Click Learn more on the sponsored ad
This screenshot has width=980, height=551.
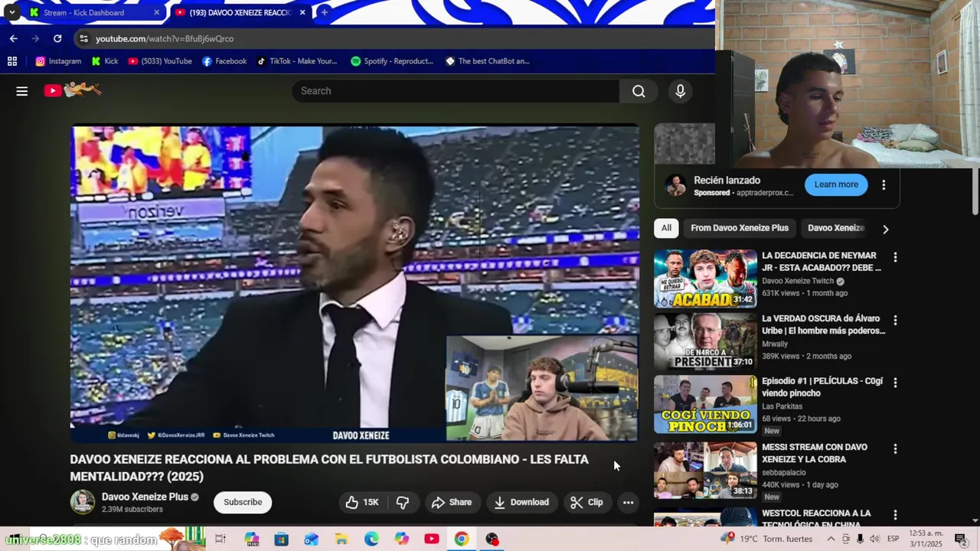coord(836,184)
